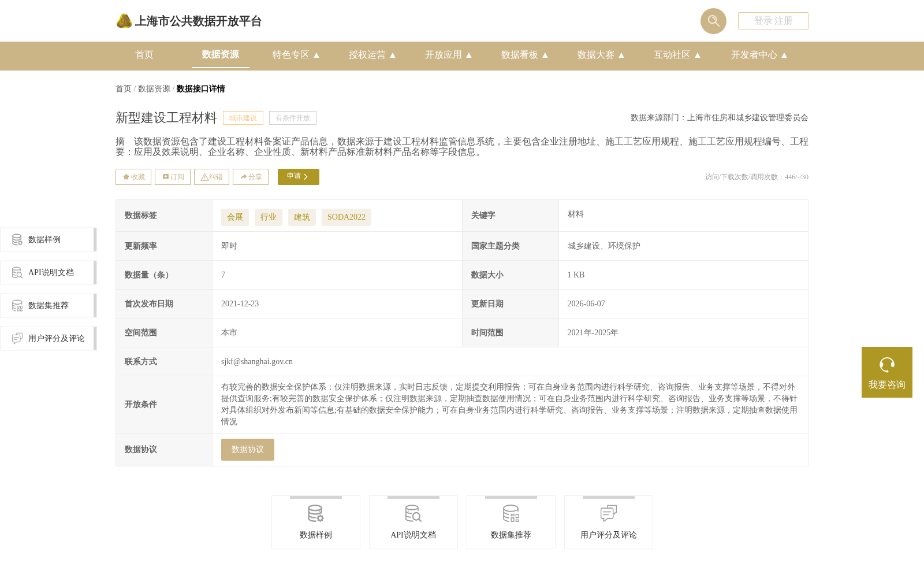
Task: Expand the 数据大赛 menu
Action: pyautogui.click(x=601, y=55)
